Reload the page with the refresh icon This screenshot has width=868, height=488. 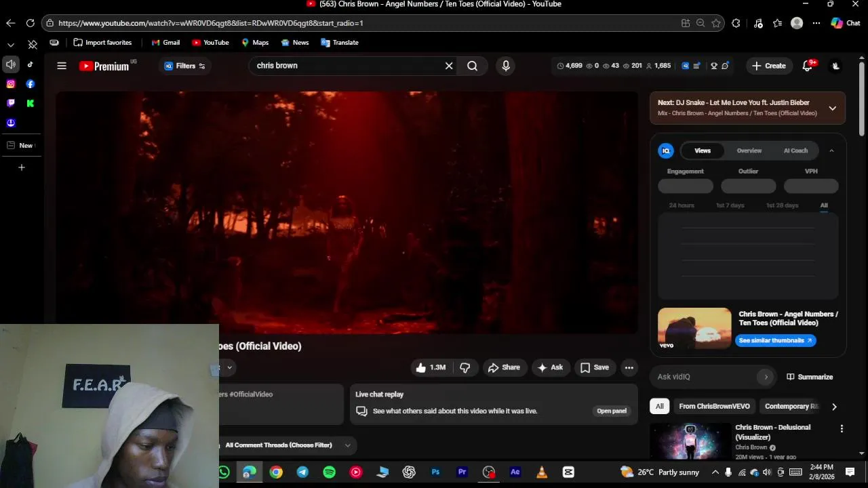[31, 23]
